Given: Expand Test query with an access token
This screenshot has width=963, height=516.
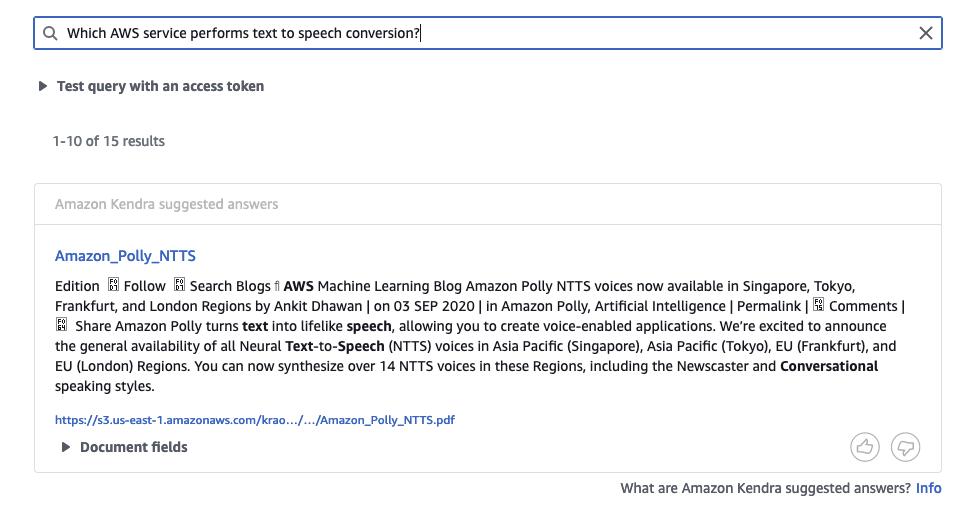Looking at the screenshot, I should pos(43,86).
